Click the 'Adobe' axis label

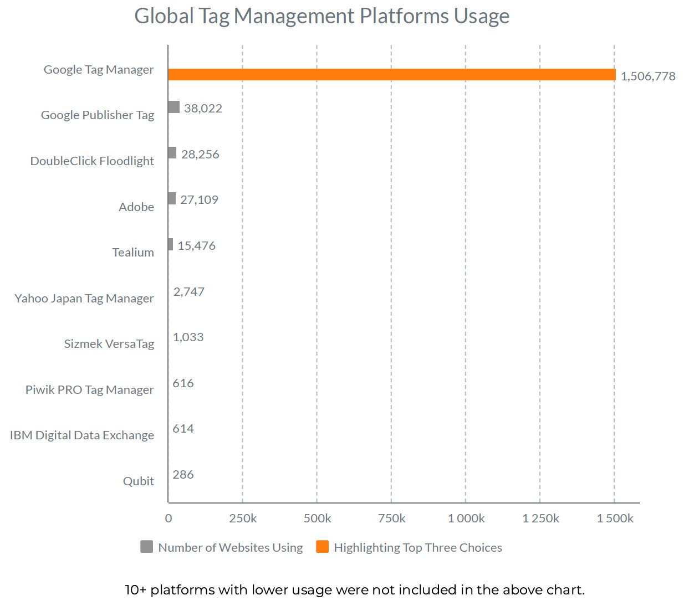[136, 207]
